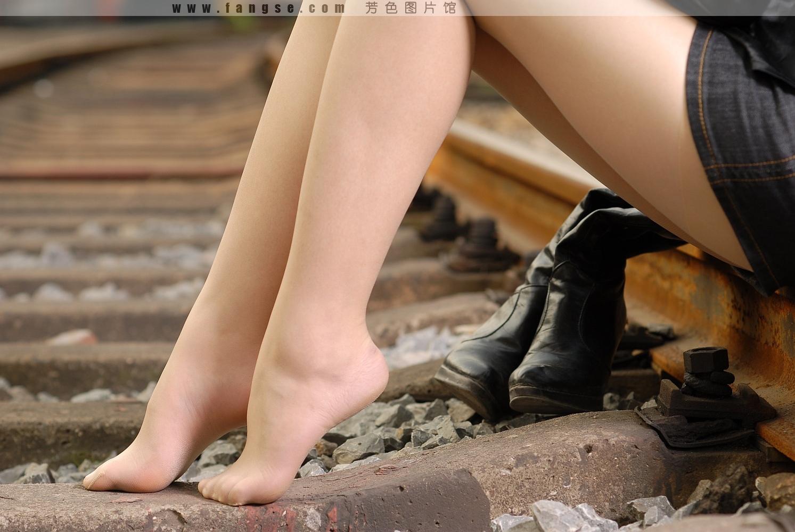Screen dimensions: 795x532
Task: Click the www.fangse.com watermark text
Action: point(258,7)
